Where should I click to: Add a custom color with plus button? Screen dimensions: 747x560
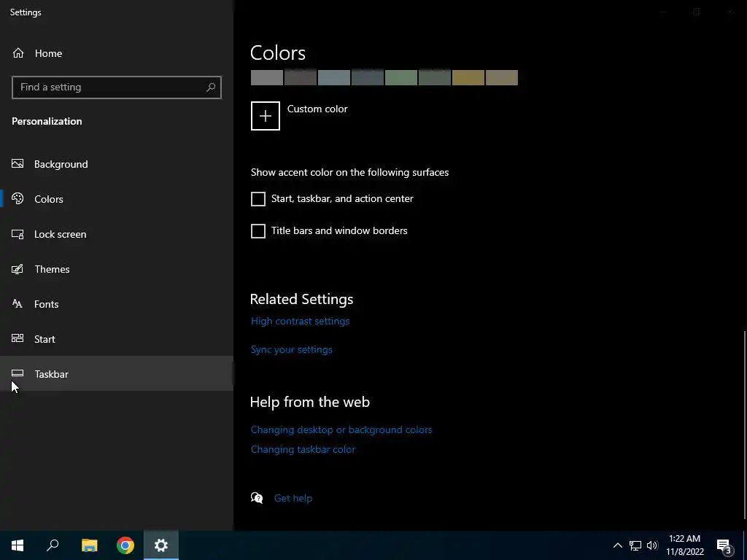(x=266, y=116)
